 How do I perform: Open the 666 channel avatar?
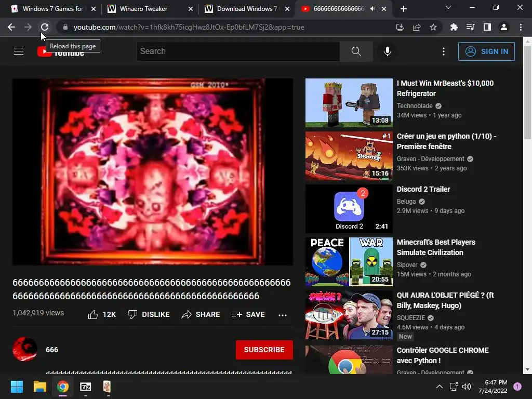pos(25,349)
